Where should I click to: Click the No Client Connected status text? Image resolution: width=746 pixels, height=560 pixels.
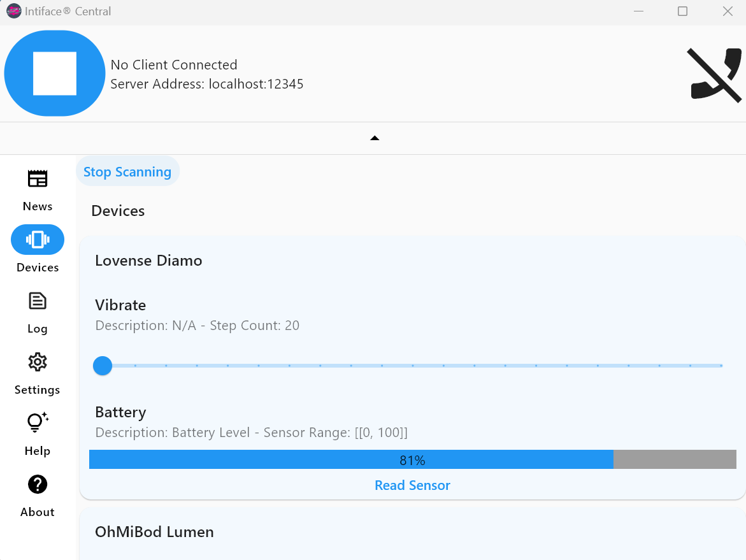(174, 64)
